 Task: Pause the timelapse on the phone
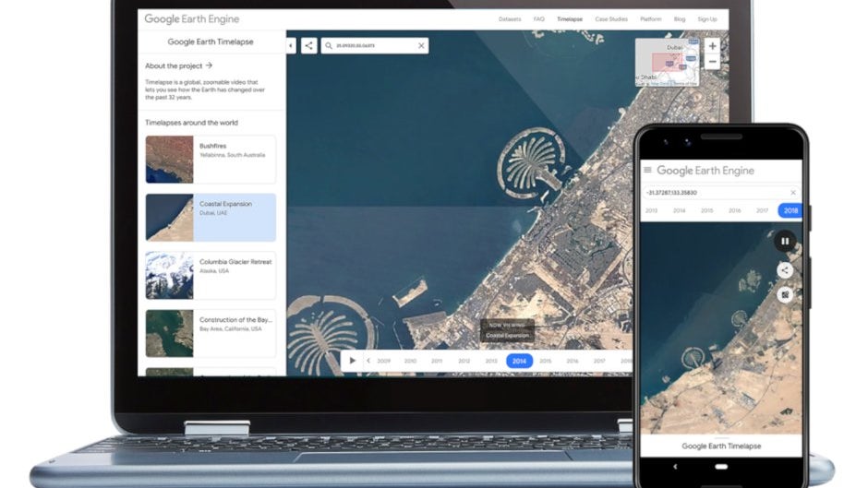tap(784, 242)
